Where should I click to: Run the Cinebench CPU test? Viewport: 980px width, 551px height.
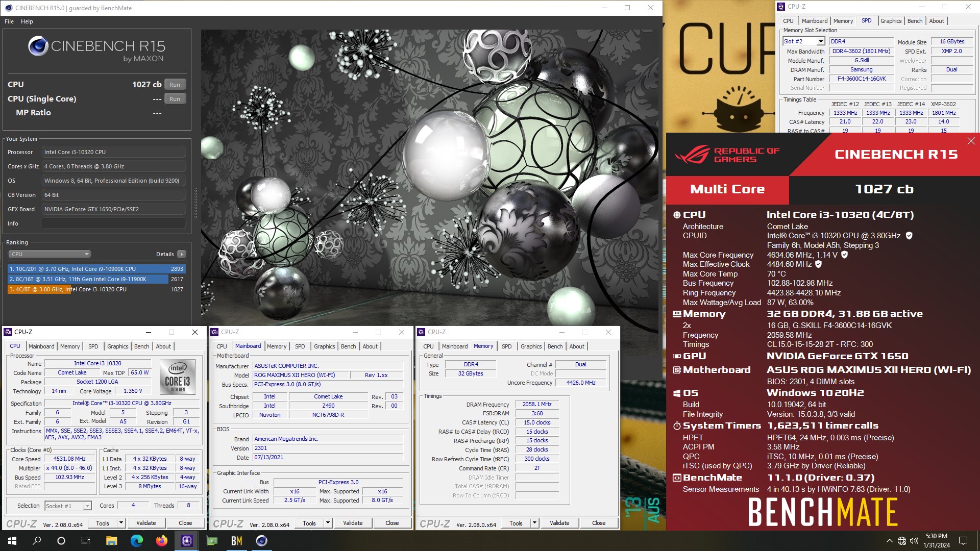(x=175, y=85)
